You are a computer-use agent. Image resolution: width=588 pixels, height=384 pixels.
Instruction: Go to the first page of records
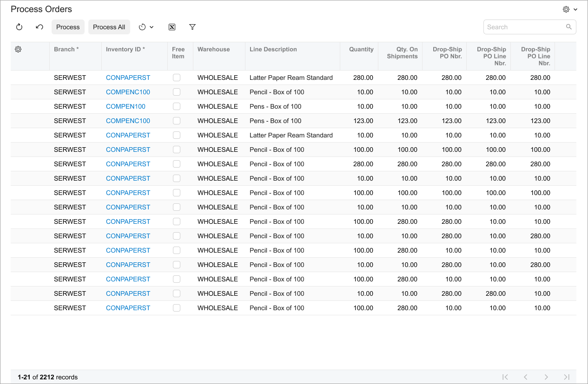pyautogui.click(x=505, y=377)
